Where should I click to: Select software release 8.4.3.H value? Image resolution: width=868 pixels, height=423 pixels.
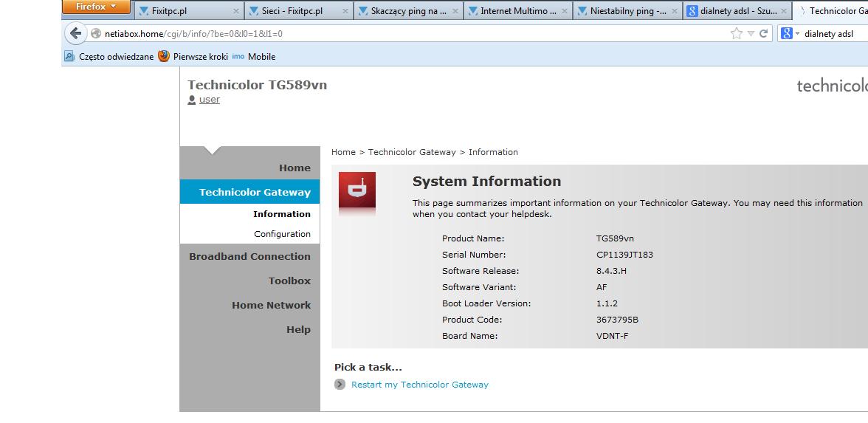click(x=611, y=272)
